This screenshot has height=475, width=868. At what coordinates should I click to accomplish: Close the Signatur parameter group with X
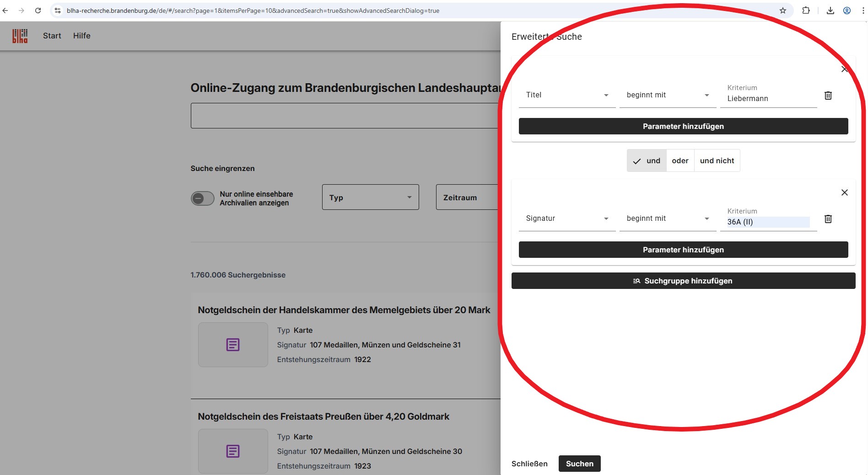[844, 192]
